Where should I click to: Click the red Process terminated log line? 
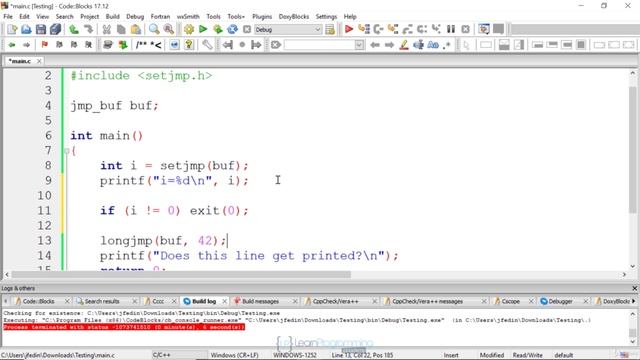coord(124,327)
